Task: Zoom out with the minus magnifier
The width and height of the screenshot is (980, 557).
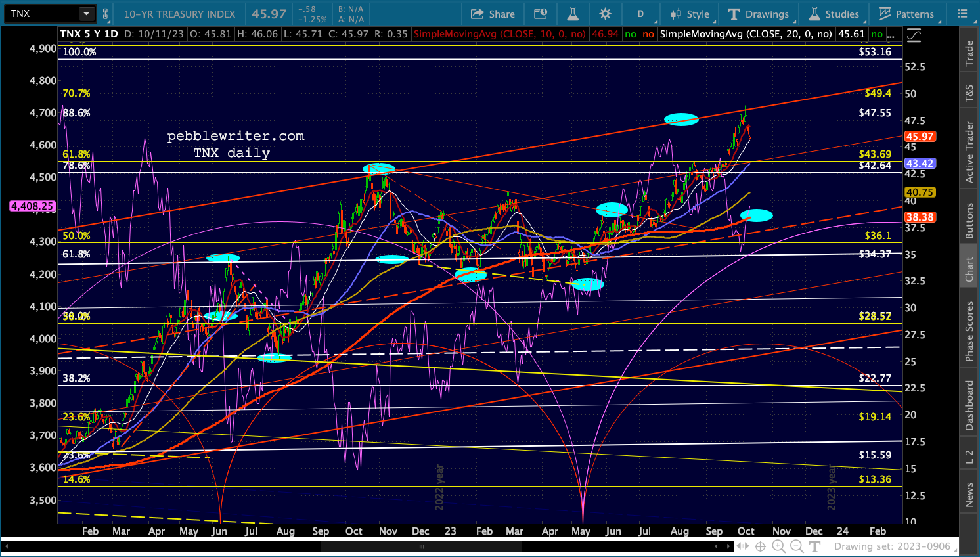Action: (797, 546)
